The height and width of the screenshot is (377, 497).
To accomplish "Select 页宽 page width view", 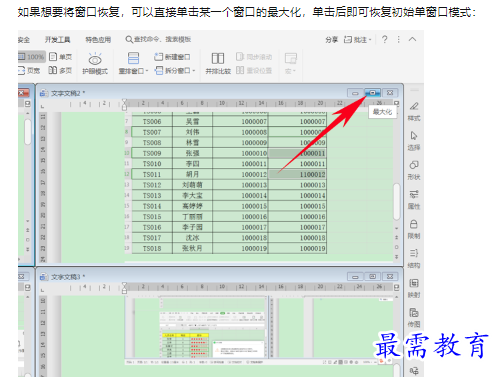I will coord(29,70).
